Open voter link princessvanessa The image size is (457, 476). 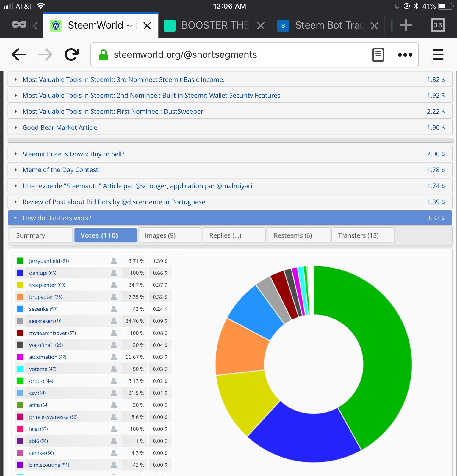point(53,417)
